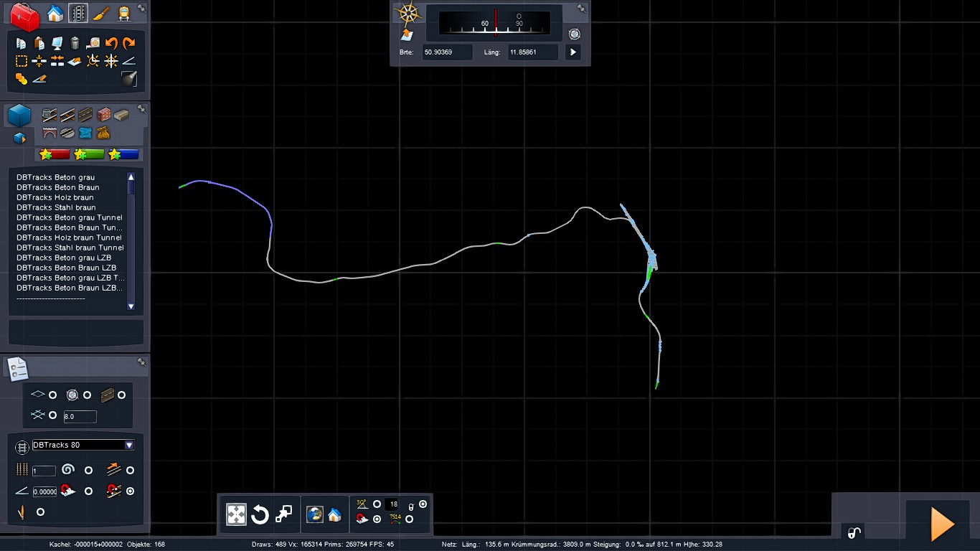The width and height of the screenshot is (980, 551).
Task: Click the Brte latitude coordinate field
Action: (x=447, y=52)
